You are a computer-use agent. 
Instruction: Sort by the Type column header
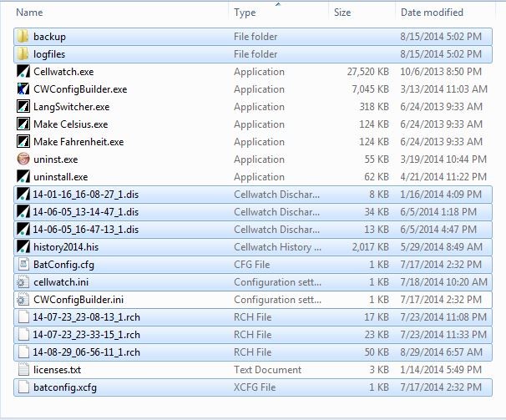[245, 13]
